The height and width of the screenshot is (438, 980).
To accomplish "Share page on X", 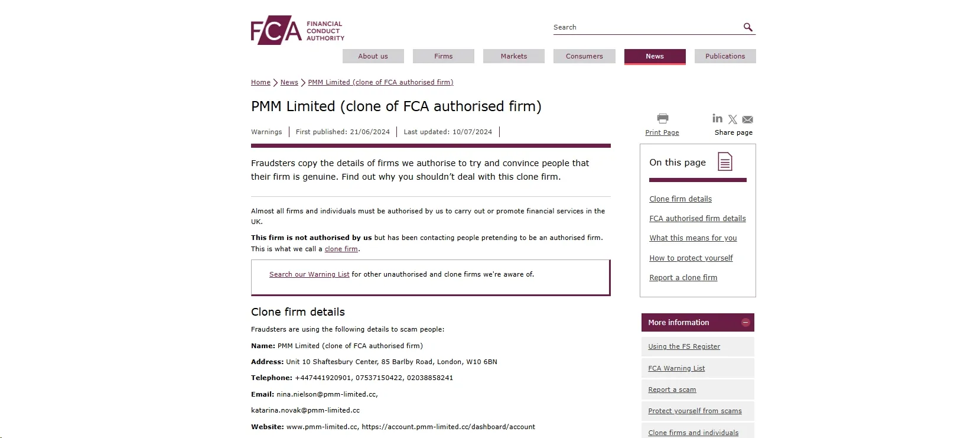I will point(732,119).
